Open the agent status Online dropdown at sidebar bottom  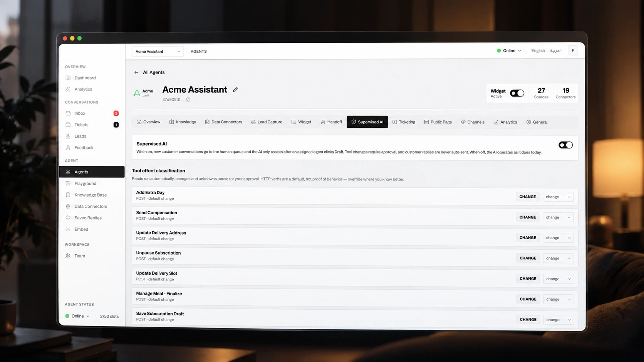click(x=77, y=316)
